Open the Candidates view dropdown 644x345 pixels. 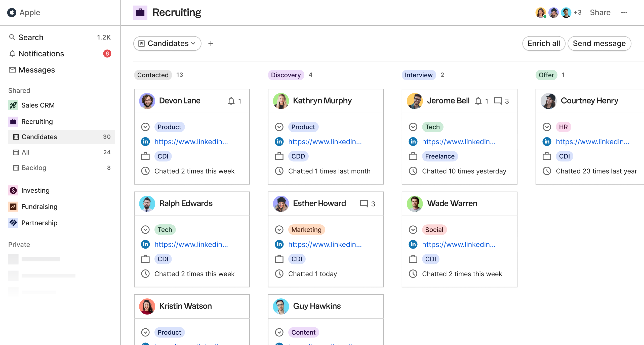(167, 44)
